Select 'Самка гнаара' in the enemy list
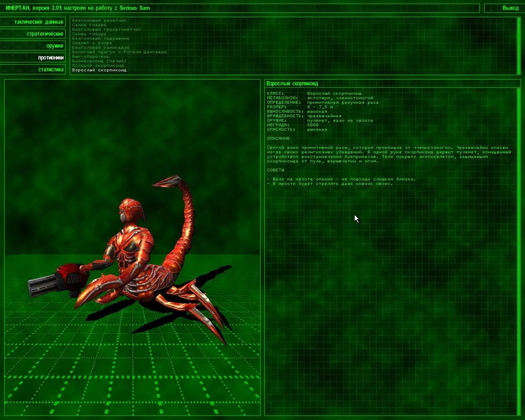The height and width of the screenshot is (420, 525). 89,25
